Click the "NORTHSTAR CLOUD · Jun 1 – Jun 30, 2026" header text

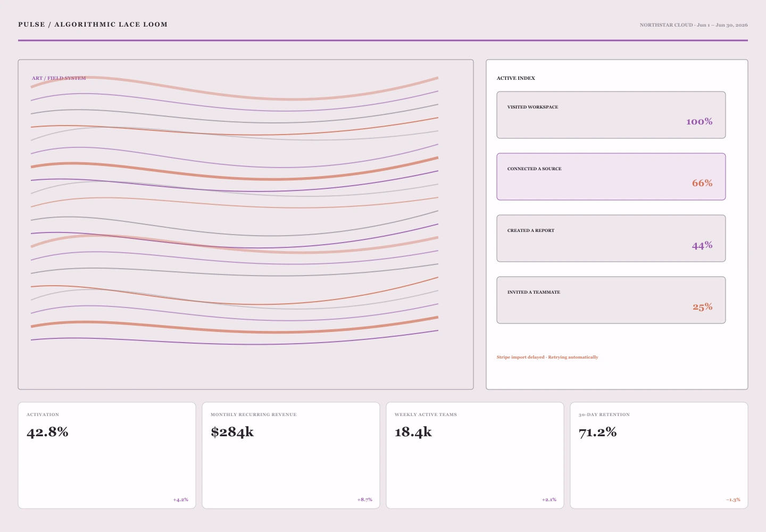(x=694, y=25)
